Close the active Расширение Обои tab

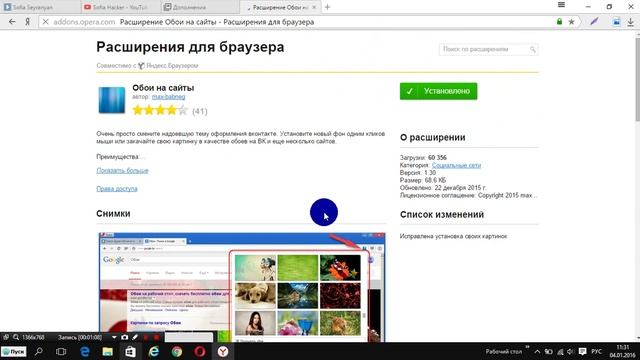click(314, 7)
